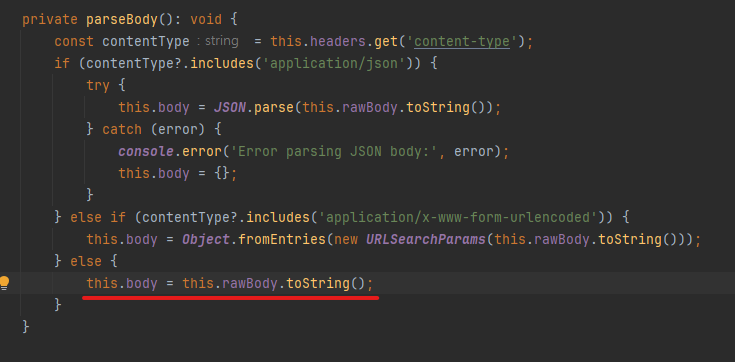
Task: Click the 'new' keyword
Action: (345, 240)
